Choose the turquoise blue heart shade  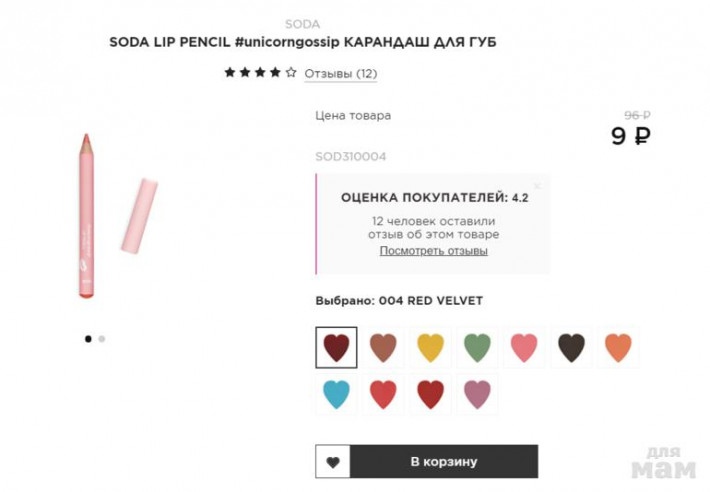(x=336, y=394)
